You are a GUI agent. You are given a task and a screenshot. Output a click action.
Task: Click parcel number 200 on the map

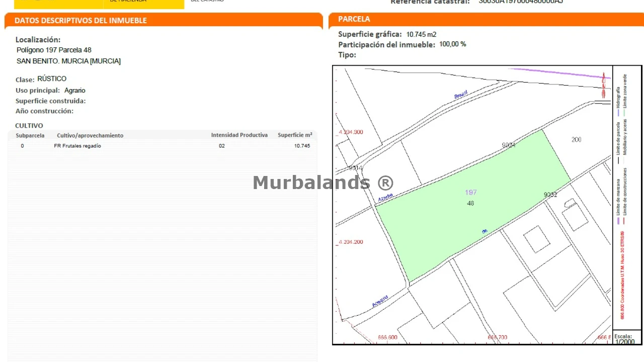point(576,139)
